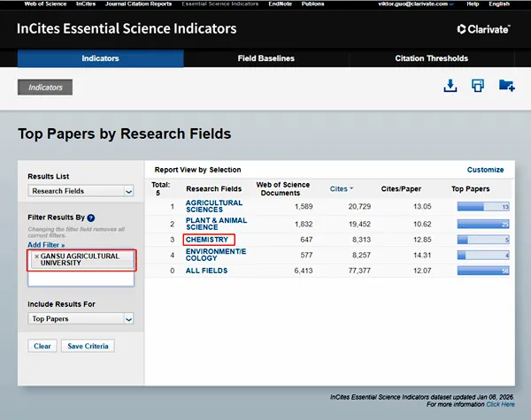The image size is (531, 420).
Task: Open the Top Papers include-results dropdown
Action: tap(128, 319)
